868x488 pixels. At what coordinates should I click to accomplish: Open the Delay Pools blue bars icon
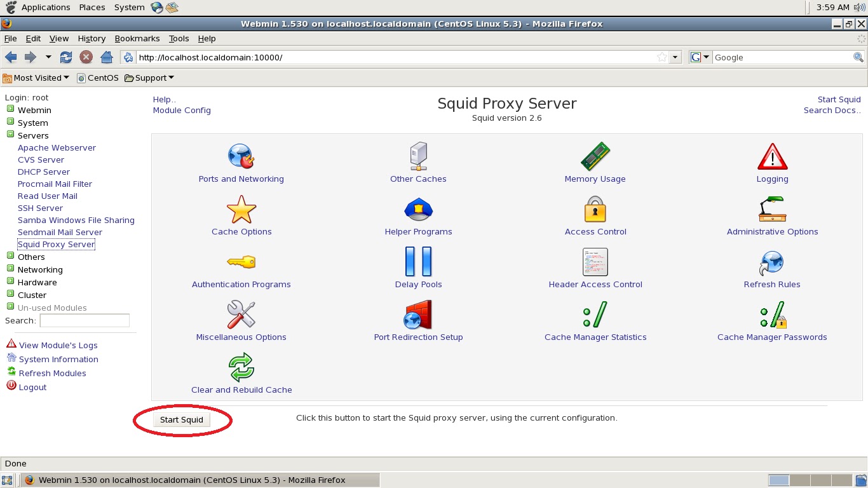pos(418,262)
